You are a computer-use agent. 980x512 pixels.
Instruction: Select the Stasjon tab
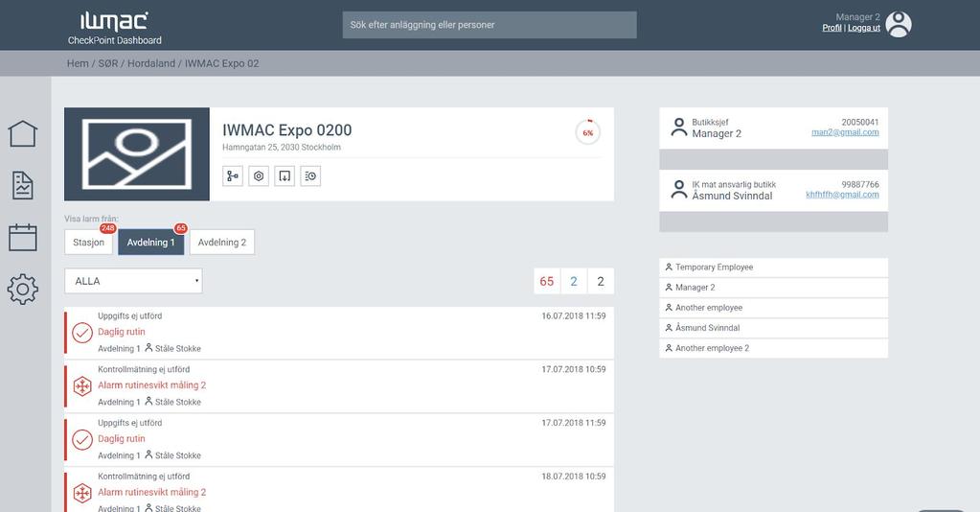[89, 243]
